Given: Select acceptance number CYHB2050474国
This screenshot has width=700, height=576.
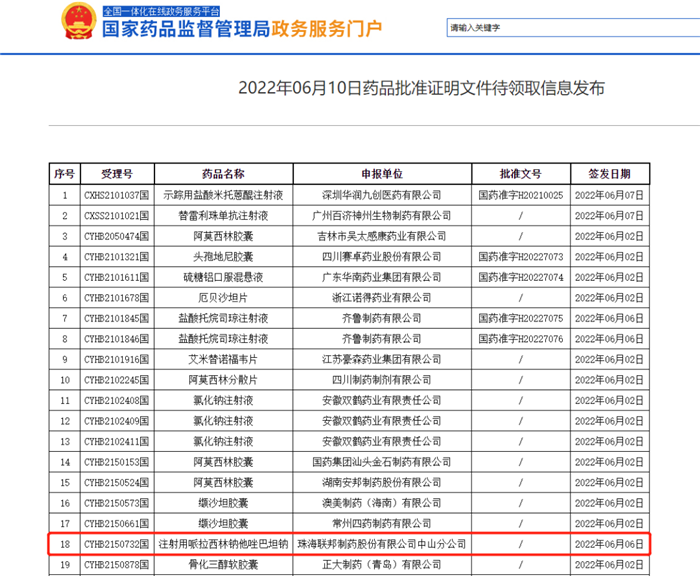Looking at the screenshot, I should pyautogui.click(x=117, y=236).
